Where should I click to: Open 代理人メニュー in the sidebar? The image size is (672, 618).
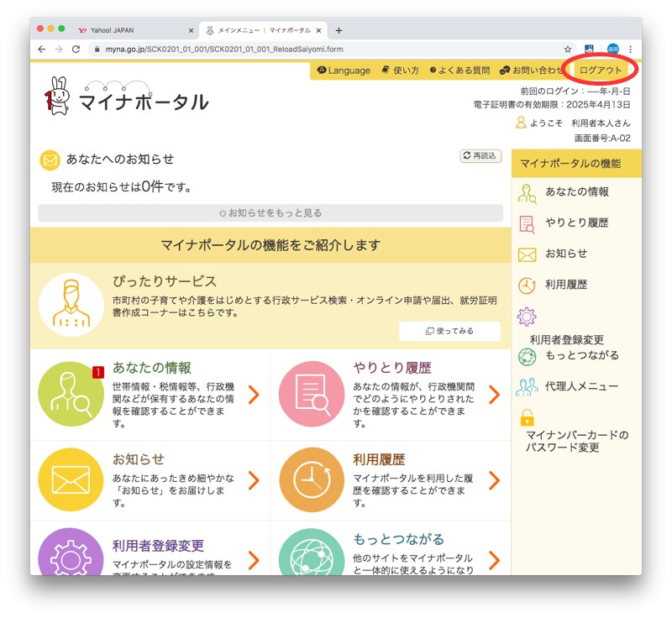(581, 386)
